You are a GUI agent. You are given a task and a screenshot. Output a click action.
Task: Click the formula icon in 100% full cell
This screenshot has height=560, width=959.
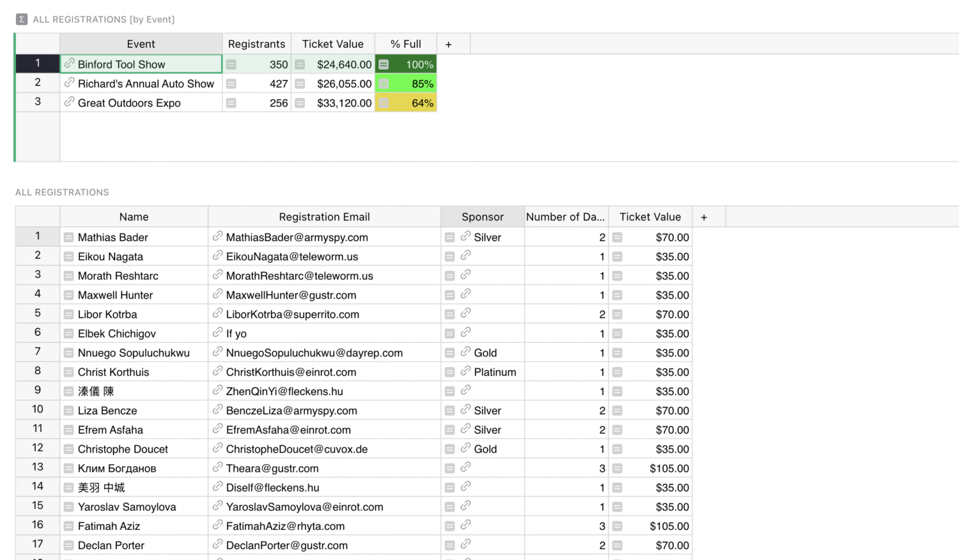coord(384,65)
